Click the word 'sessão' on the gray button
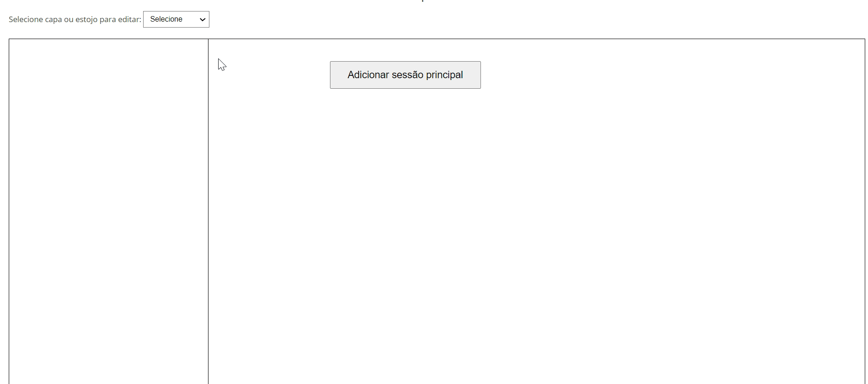This screenshot has height=384, width=868. 407,75
